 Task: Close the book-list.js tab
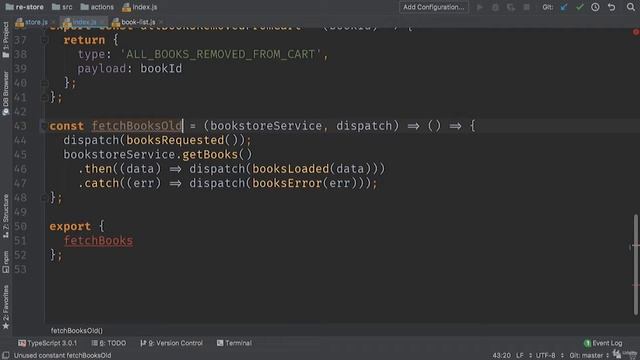(162, 22)
